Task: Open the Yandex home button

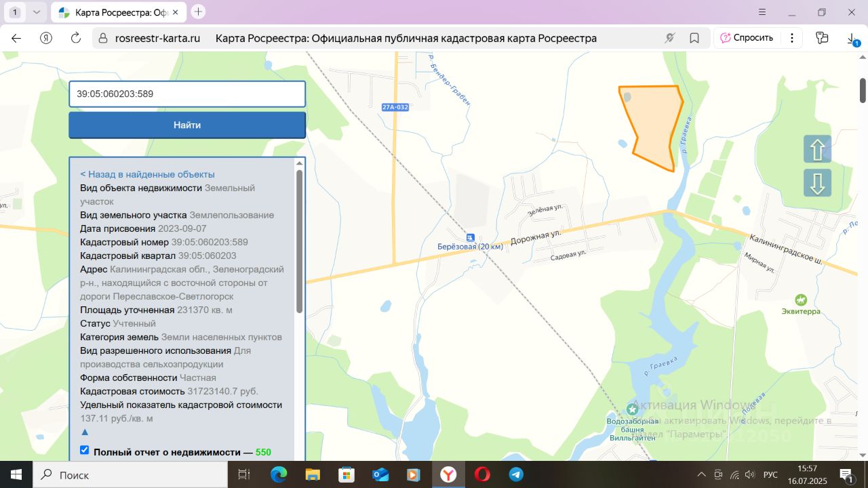Action: click(x=46, y=38)
